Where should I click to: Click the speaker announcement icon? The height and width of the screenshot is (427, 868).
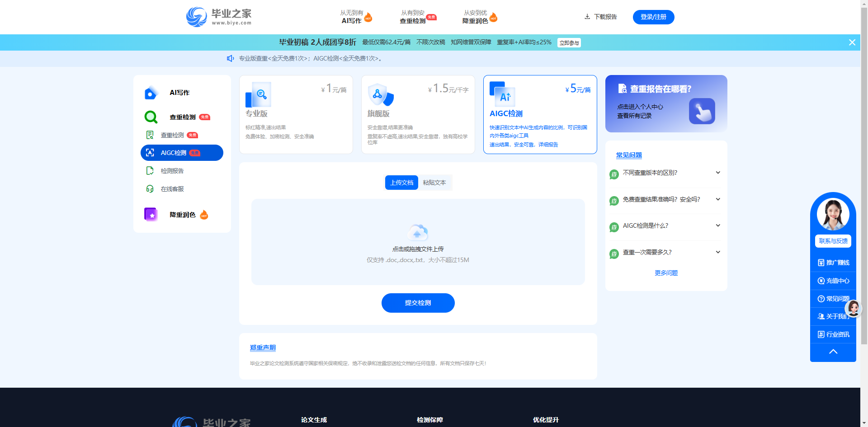coord(230,58)
